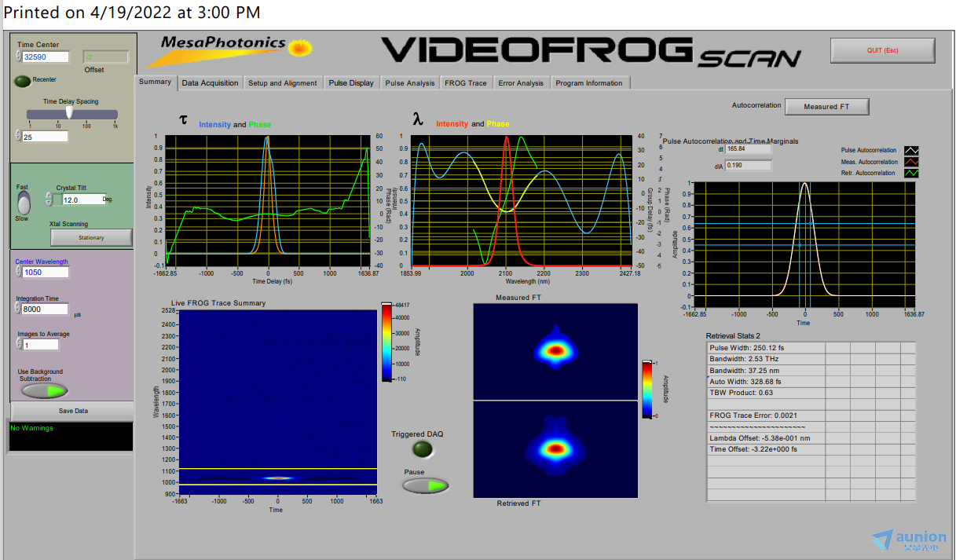Click the Offset indicator field
Screen dimensions: 956x560
pyautogui.click(x=106, y=57)
